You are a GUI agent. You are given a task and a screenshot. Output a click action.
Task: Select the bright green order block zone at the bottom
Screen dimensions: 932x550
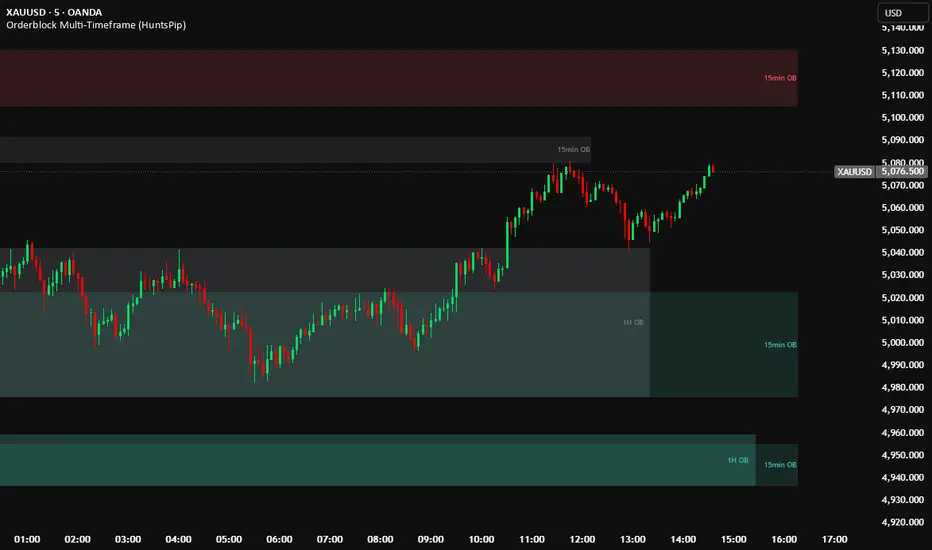pos(370,465)
